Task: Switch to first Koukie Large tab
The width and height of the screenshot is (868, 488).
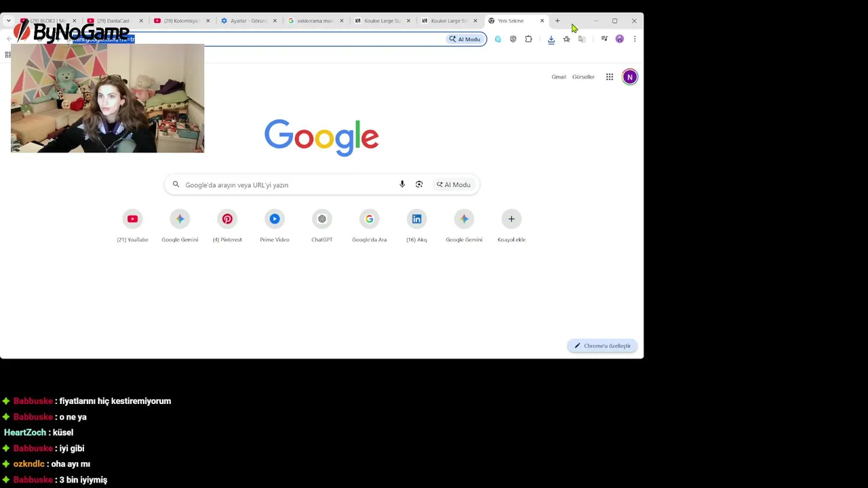Action: [382, 21]
